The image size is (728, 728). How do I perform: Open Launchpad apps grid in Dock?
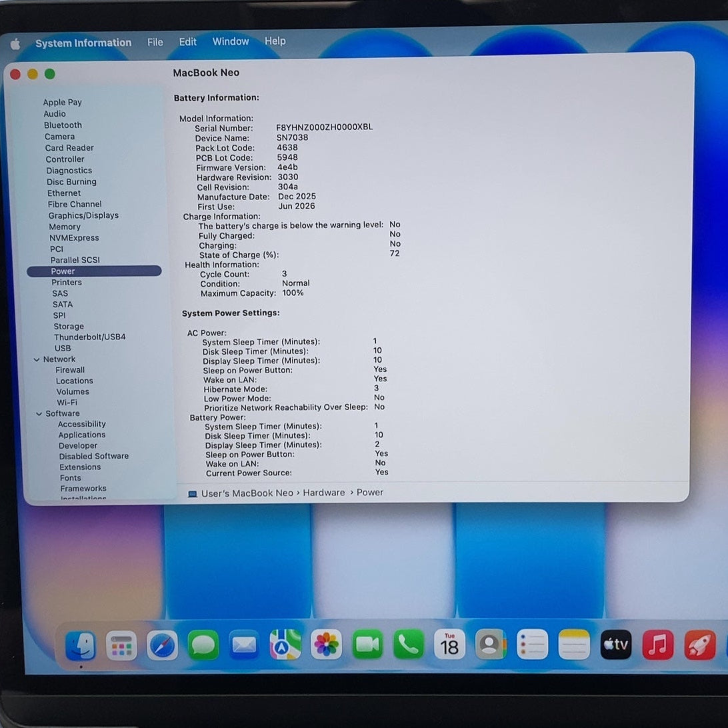coord(121,645)
